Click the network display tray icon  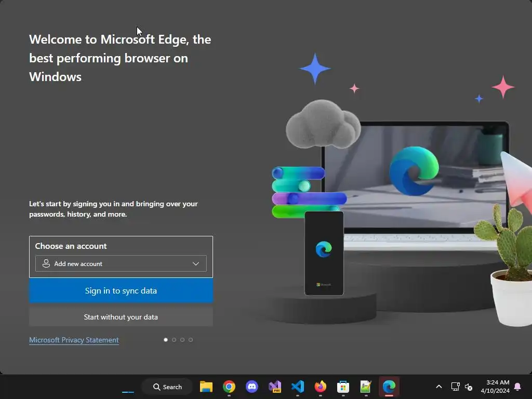tap(455, 387)
